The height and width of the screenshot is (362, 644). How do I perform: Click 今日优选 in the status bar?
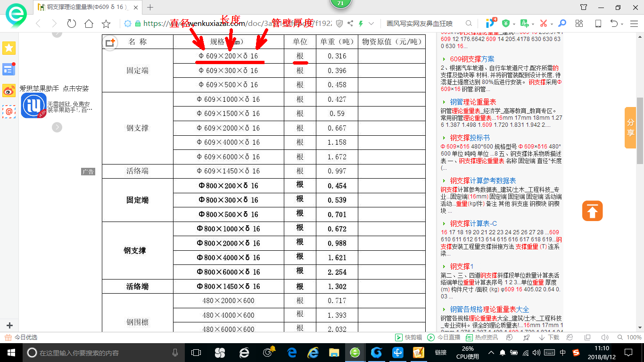tap(21, 337)
